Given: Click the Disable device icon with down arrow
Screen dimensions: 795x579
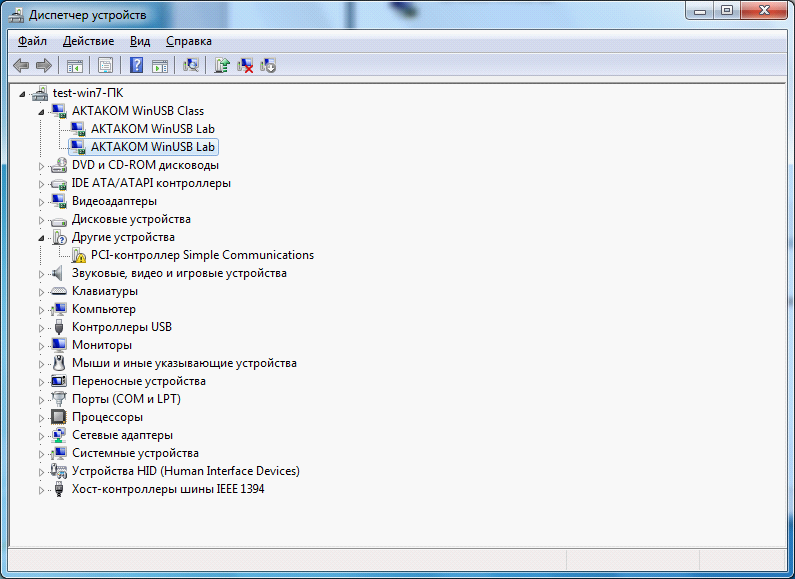Looking at the screenshot, I should coord(268,65).
